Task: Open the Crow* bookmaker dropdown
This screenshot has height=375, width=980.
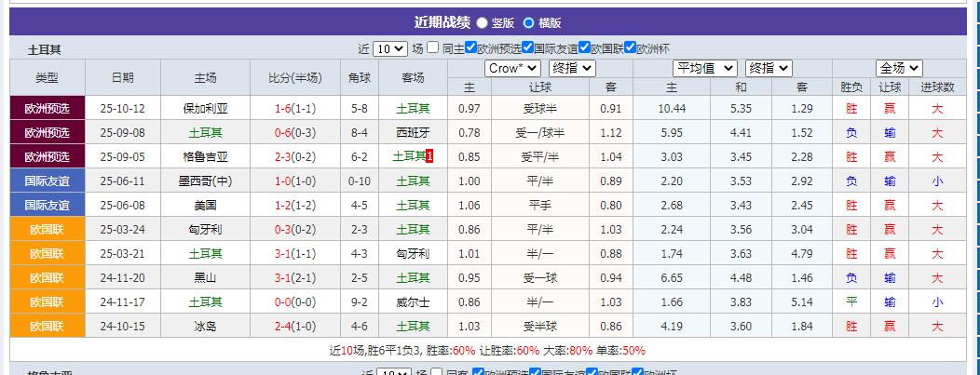Action: point(512,68)
